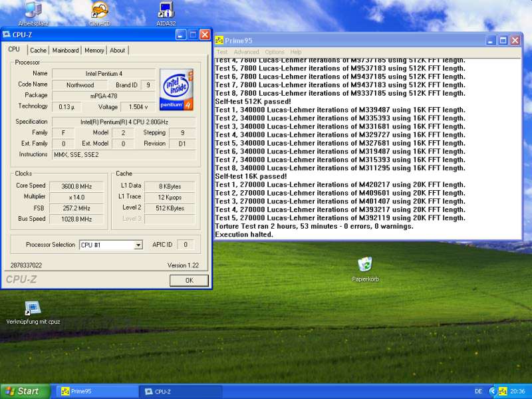Viewport: 532px width, 399px height.
Task: Expand the Processor Selection CPU #1 dropdown
Action: (138, 245)
